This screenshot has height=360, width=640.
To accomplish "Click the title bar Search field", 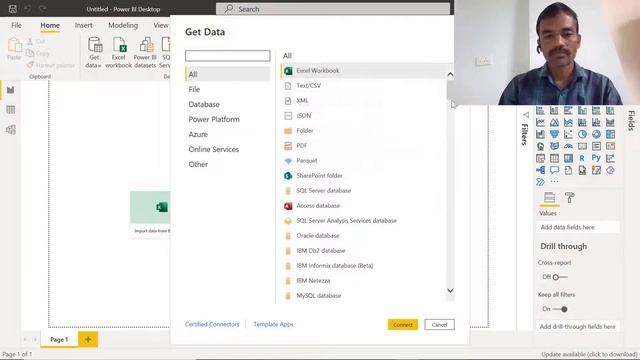I will pyautogui.click(x=333, y=9).
